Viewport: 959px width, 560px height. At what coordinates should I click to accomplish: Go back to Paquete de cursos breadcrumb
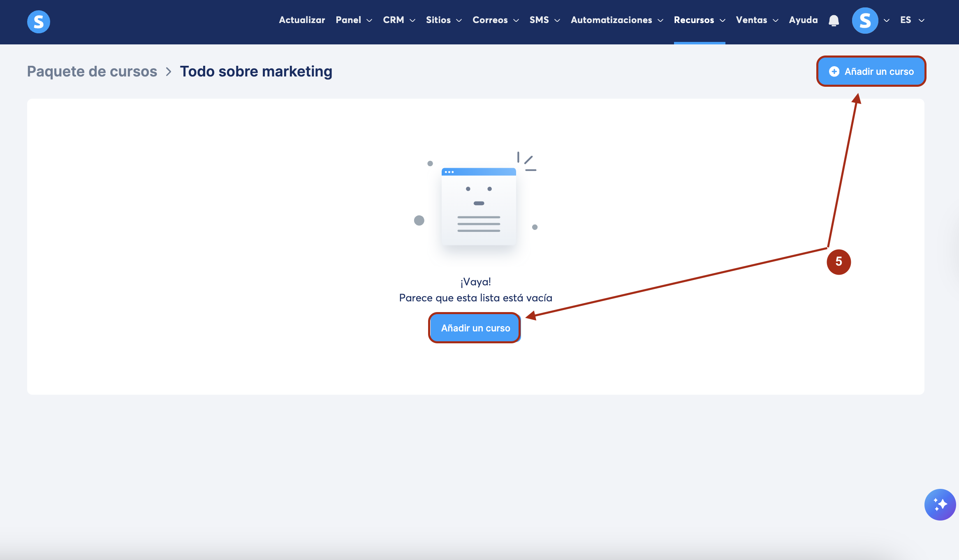pos(92,72)
